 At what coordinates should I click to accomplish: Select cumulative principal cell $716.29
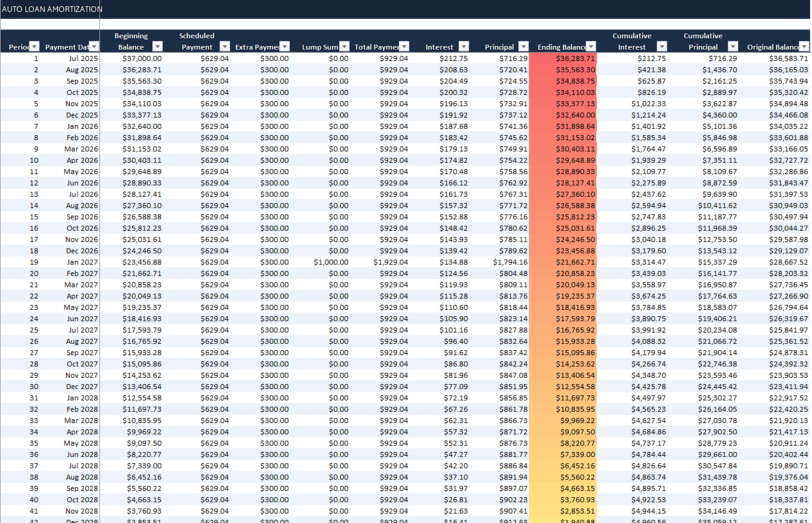(x=703, y=58)
